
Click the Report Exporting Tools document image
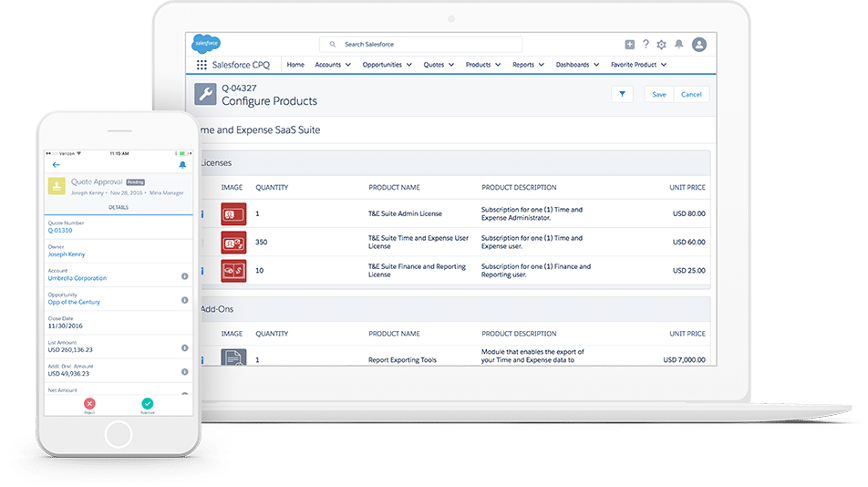[x=233, y=357]
